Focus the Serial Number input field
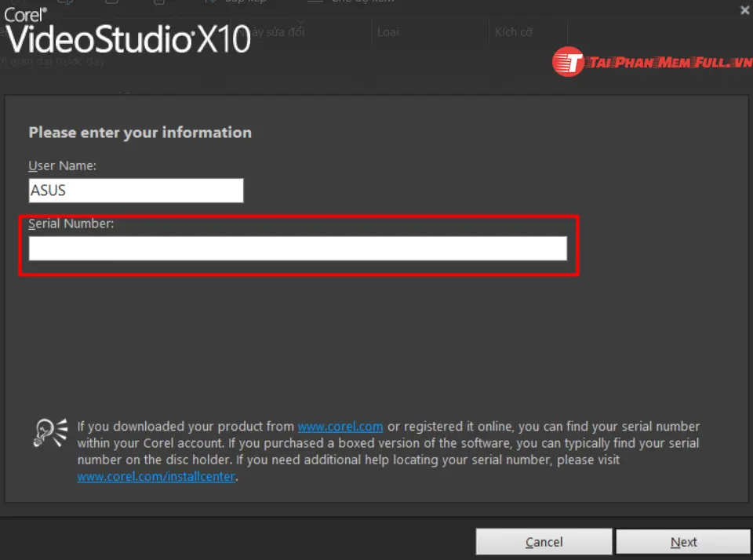The height and width of the screenshot is (560, 753). click(x=297, y=249)
